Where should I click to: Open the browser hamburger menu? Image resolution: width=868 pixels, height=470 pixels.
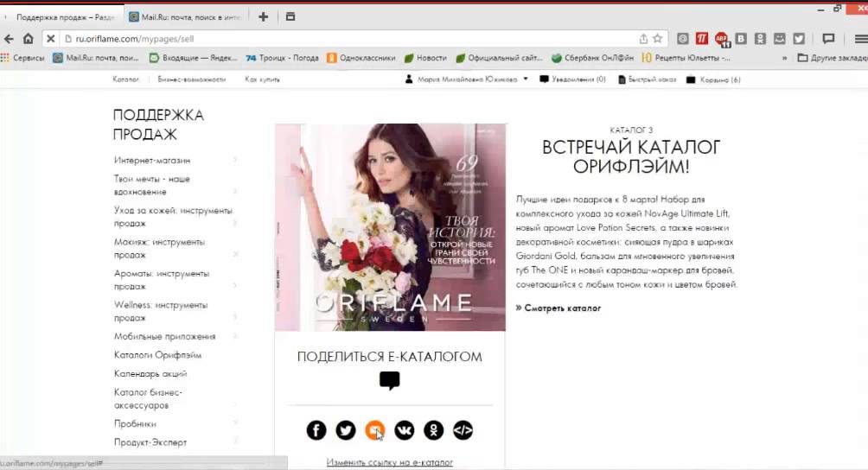coord(861,39)
